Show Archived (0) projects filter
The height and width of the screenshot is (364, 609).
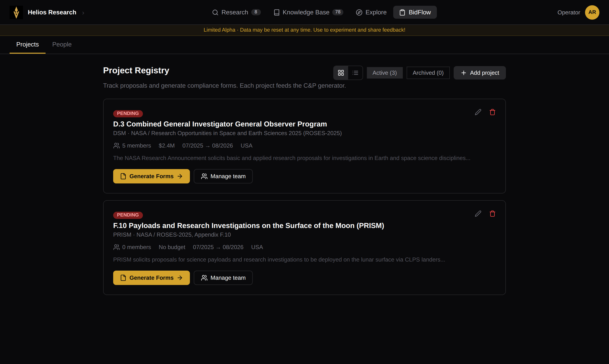(428, 73)
